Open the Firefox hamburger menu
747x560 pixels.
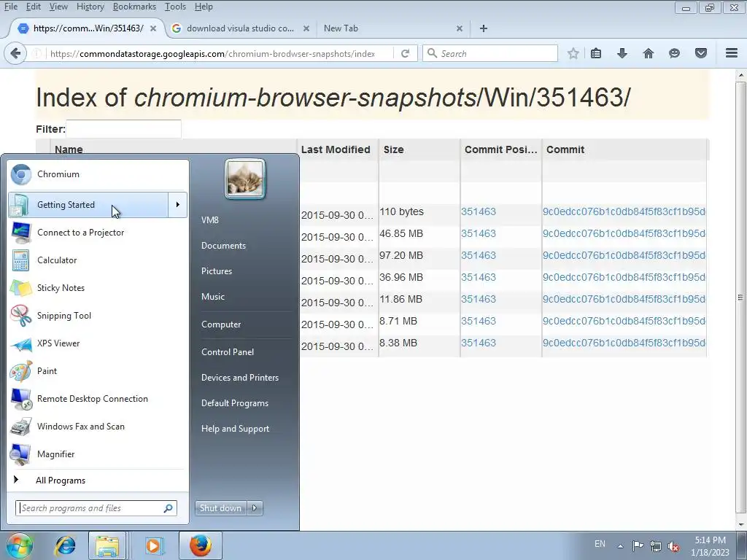coord(732,53)
